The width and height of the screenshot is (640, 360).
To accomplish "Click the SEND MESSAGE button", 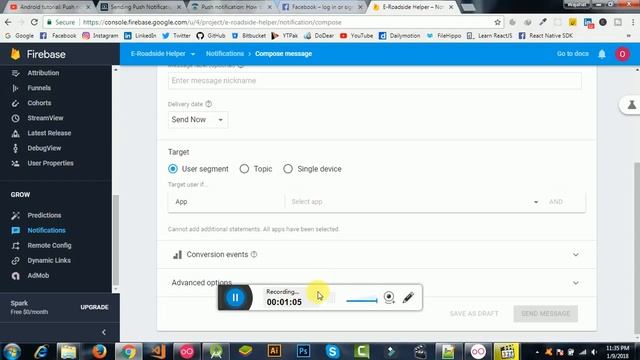I will click(x=545, y=314).
